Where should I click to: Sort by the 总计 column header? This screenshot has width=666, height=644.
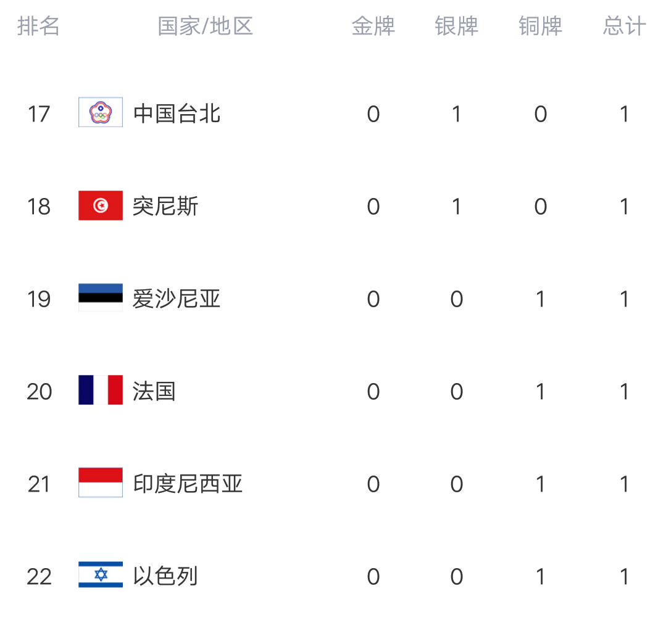[625, 27]
